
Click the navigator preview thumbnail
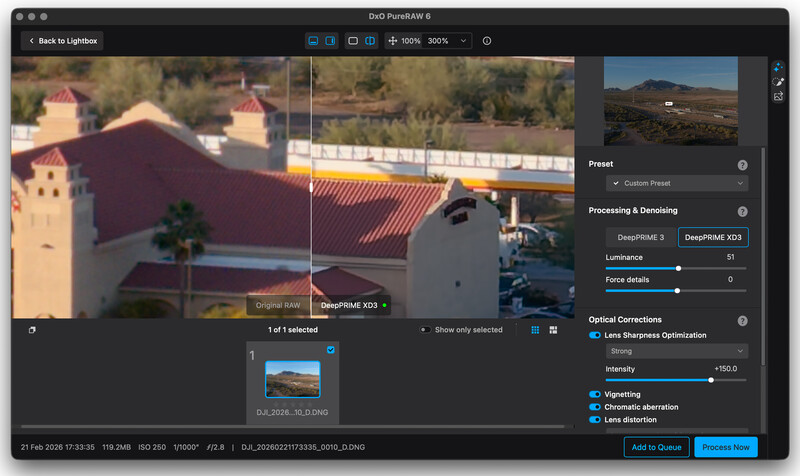(x=670, y=101)
